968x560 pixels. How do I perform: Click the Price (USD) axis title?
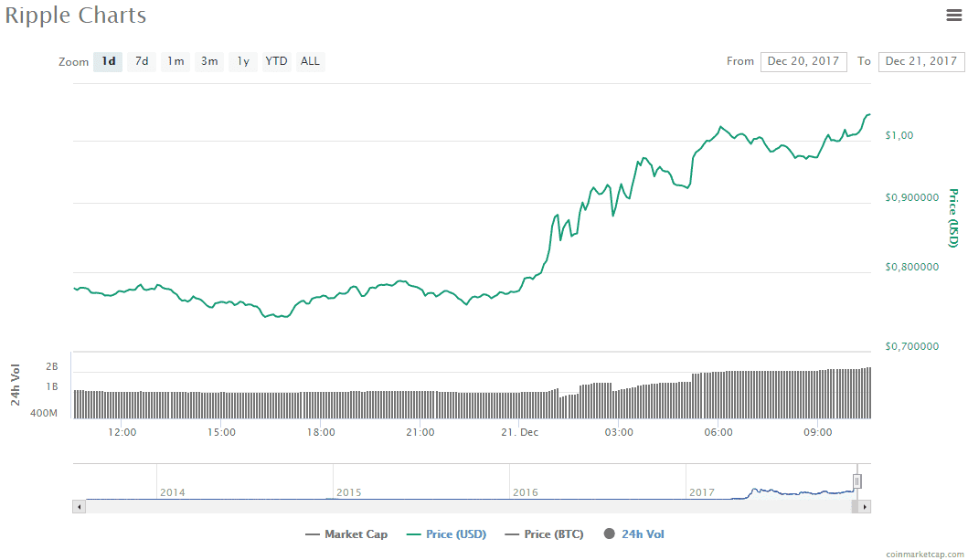(953, 218)
